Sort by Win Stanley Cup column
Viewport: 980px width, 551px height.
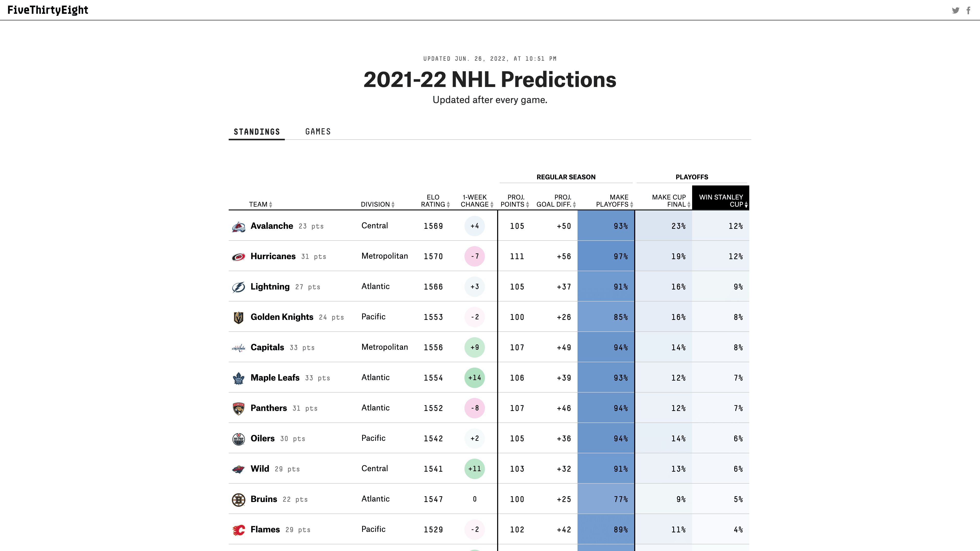pos(721,201)
